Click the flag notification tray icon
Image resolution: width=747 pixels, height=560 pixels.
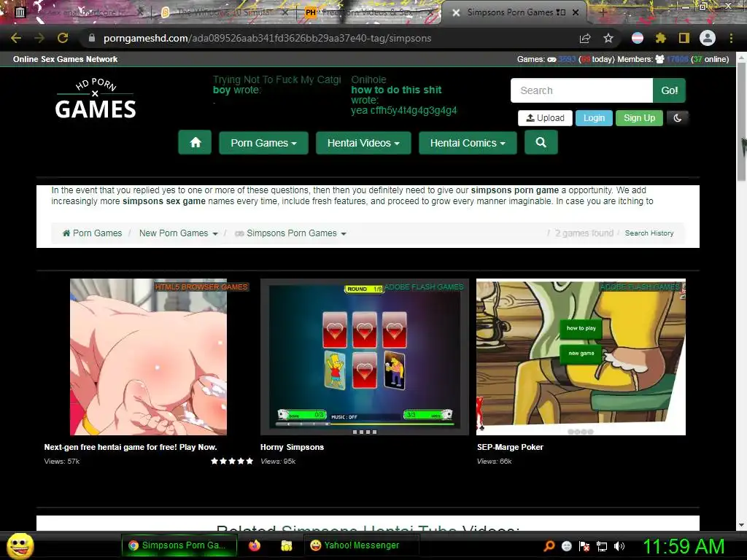pyautogui.click(x=584, y=546)
